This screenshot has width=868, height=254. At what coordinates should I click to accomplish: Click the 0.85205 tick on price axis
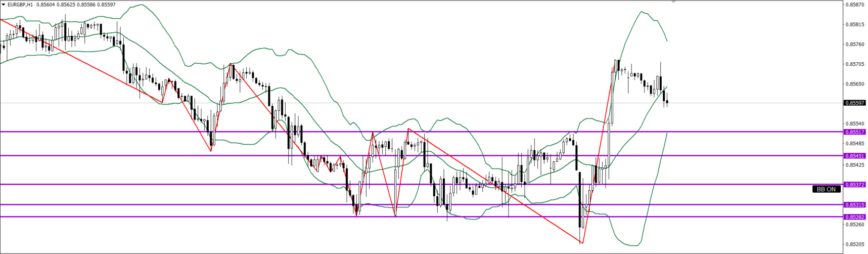click(x=854, y=244)
